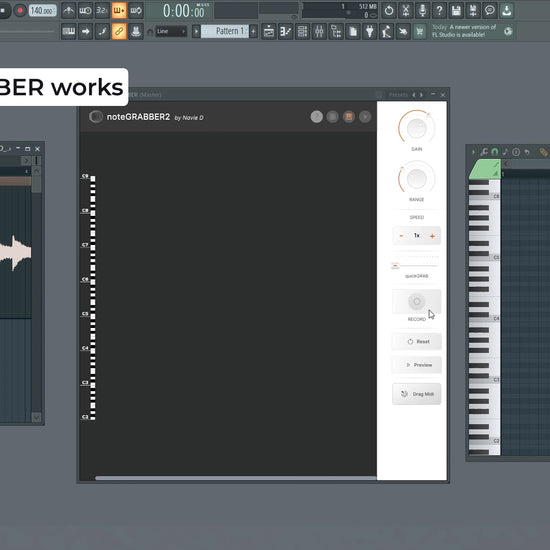
Task: Open the piano roll view icon
Action: click(x=286, y=32)
